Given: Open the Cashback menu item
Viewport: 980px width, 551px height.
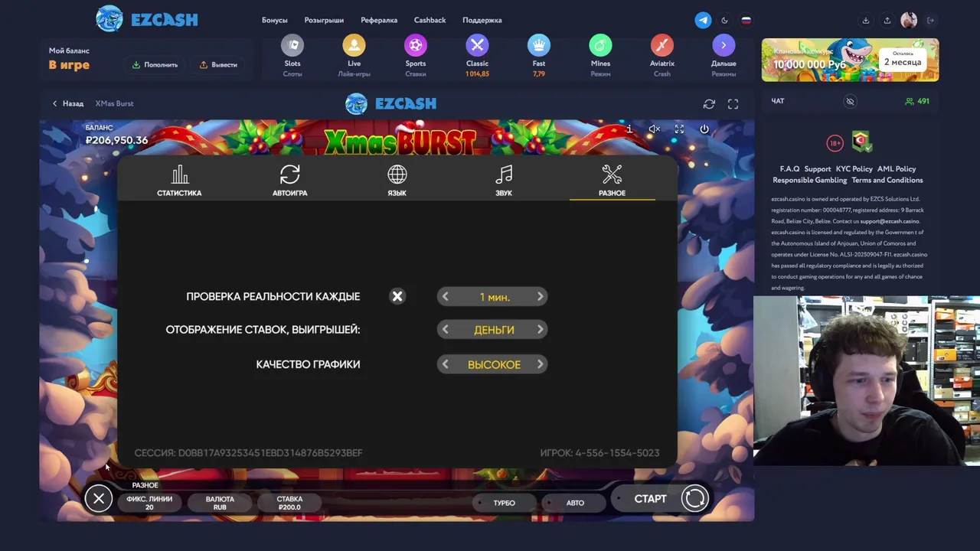Looking at the screenshot, I should tap(430, 21).
